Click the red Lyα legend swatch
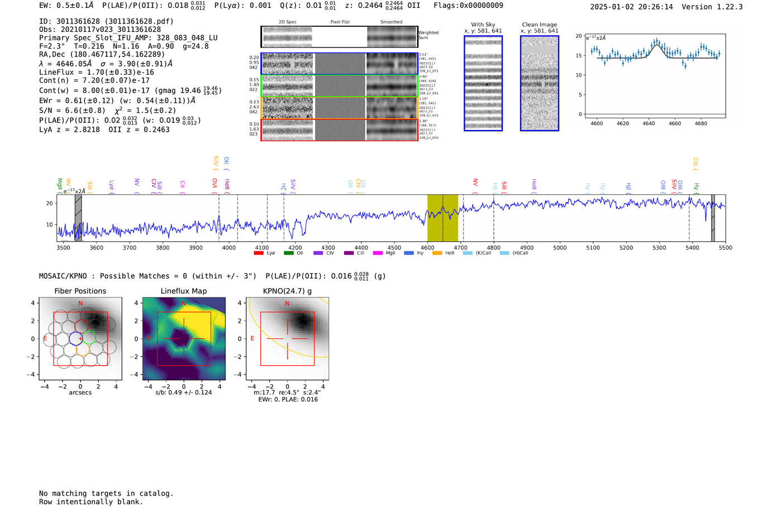The width and height of the screenshot is (782, 532). coord(258,253)
